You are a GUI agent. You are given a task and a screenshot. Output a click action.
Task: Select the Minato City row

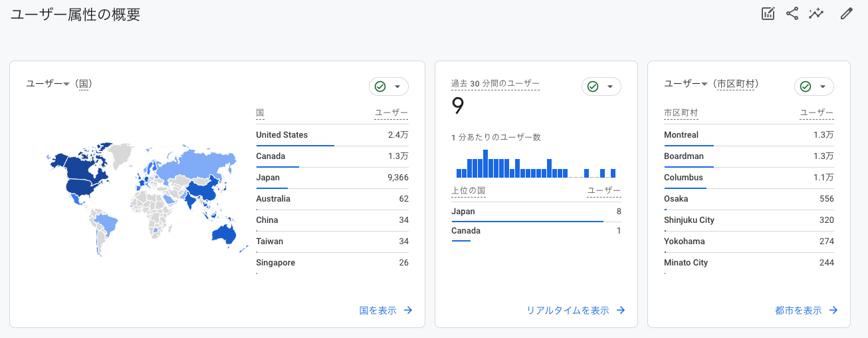click(x=749, y=263)
